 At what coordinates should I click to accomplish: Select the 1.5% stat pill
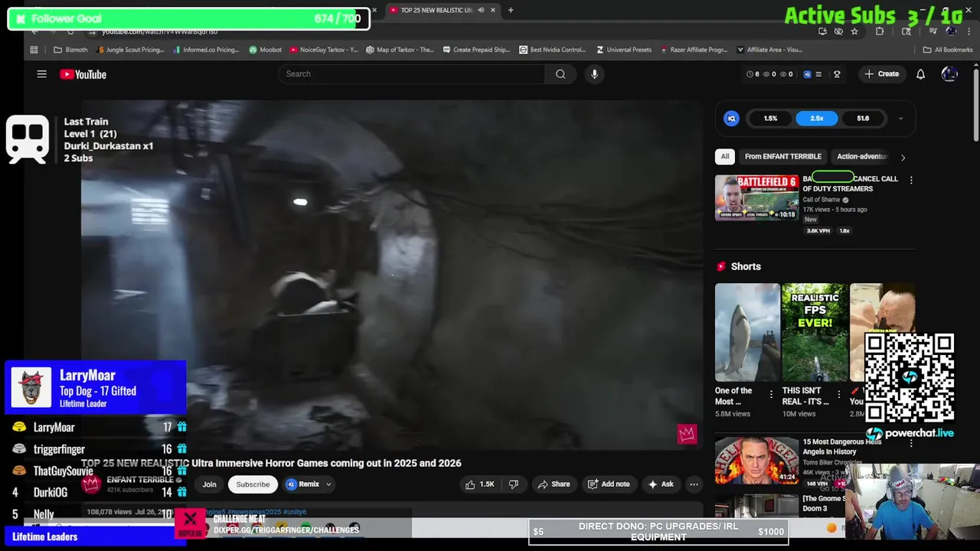click(770, 119)
